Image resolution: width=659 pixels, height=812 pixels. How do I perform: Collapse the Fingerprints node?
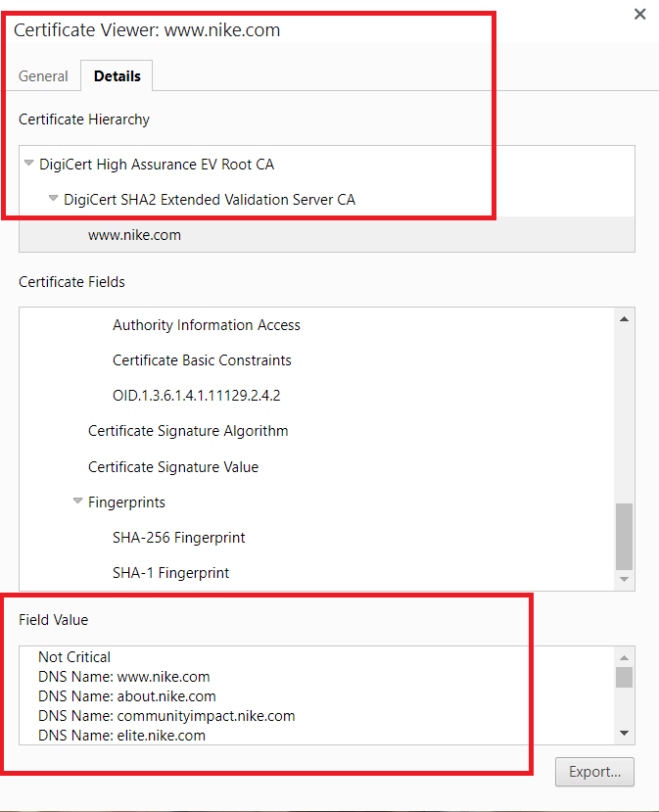click(x=77, y=501)
